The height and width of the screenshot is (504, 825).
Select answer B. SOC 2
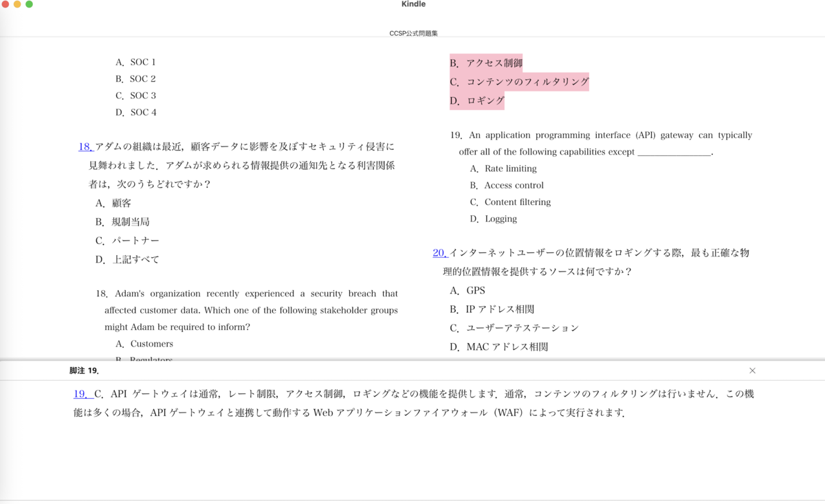coord(135,79)
